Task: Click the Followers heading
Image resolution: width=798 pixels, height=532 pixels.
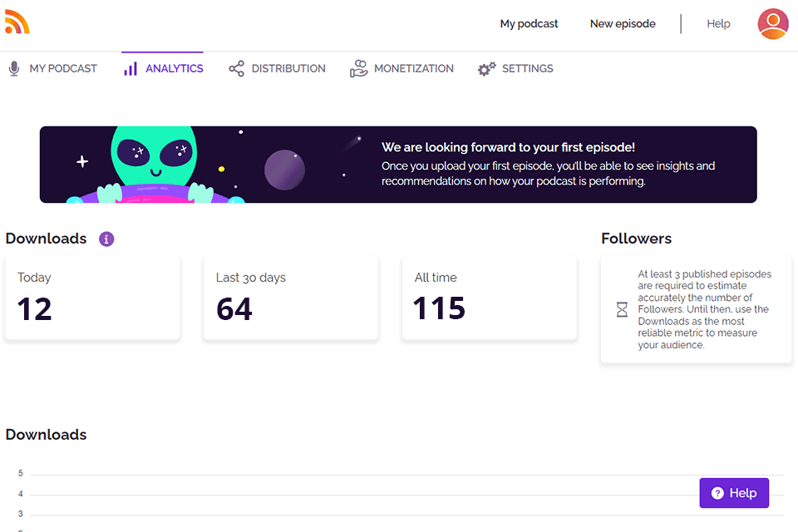Action: [x=636, y=239]
